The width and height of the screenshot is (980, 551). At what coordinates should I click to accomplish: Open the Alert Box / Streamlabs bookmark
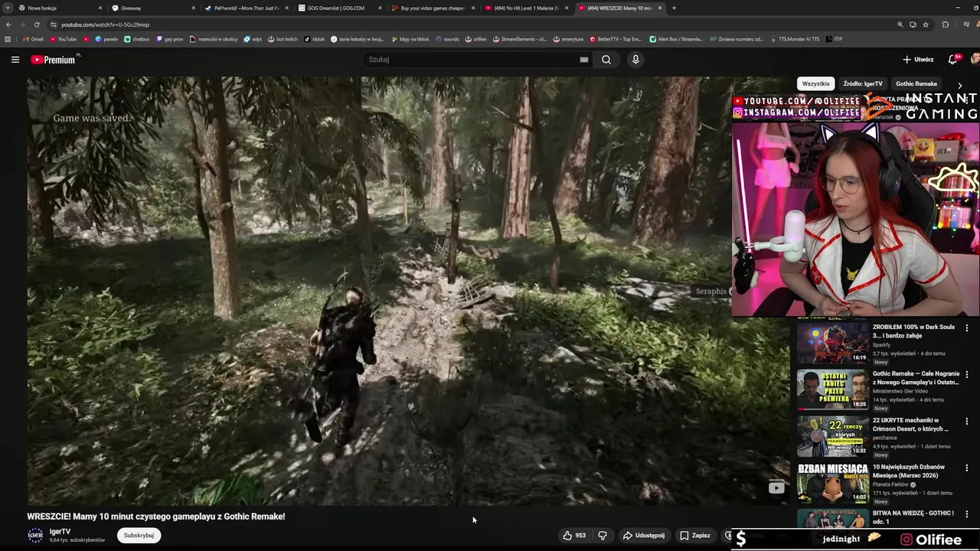[x=676, y=39]
